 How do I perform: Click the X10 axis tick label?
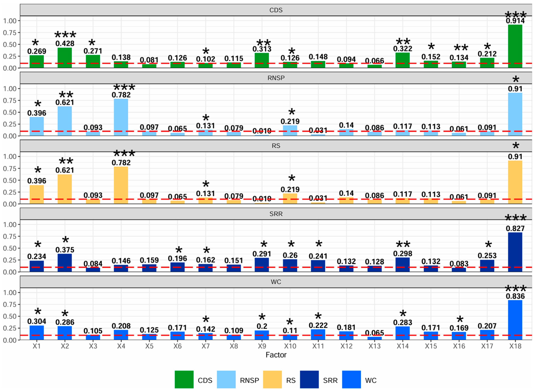click(290, 346)
